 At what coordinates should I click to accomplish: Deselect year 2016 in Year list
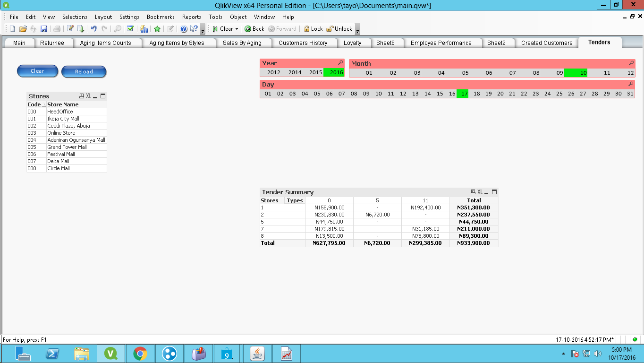click(x=334, y=73)
